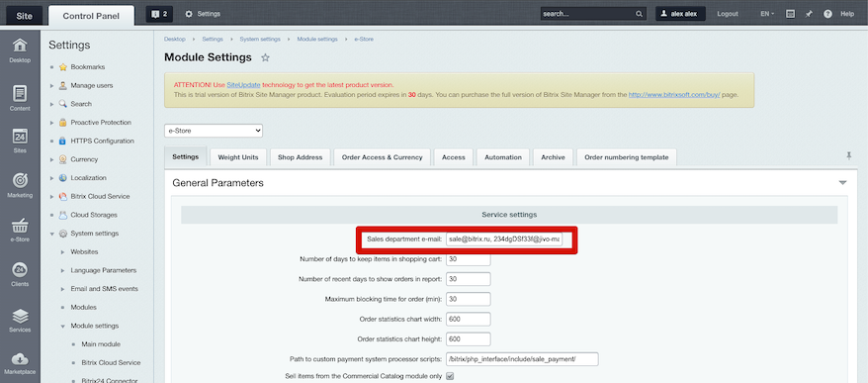The image size is (868, 383).
Task: Open the e-Store module dropdown
Action: [214, 131]
